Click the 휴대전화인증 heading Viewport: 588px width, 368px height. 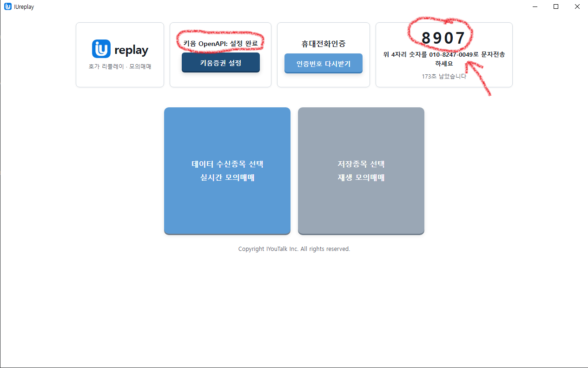pyautogui.click(x=324, y=44)
